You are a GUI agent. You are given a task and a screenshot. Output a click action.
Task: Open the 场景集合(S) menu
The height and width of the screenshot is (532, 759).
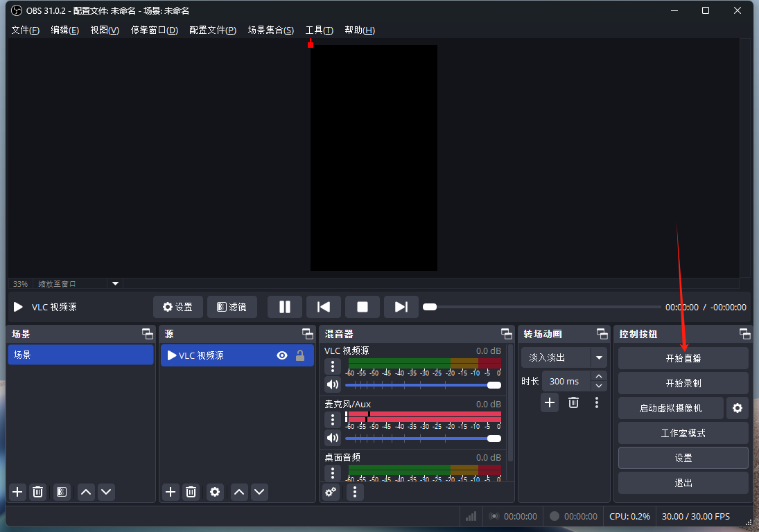(x=270, y=30)
